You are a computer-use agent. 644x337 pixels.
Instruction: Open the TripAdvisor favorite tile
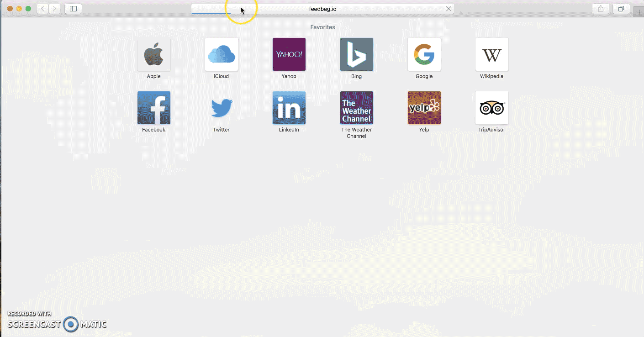[x=492, y=108]
